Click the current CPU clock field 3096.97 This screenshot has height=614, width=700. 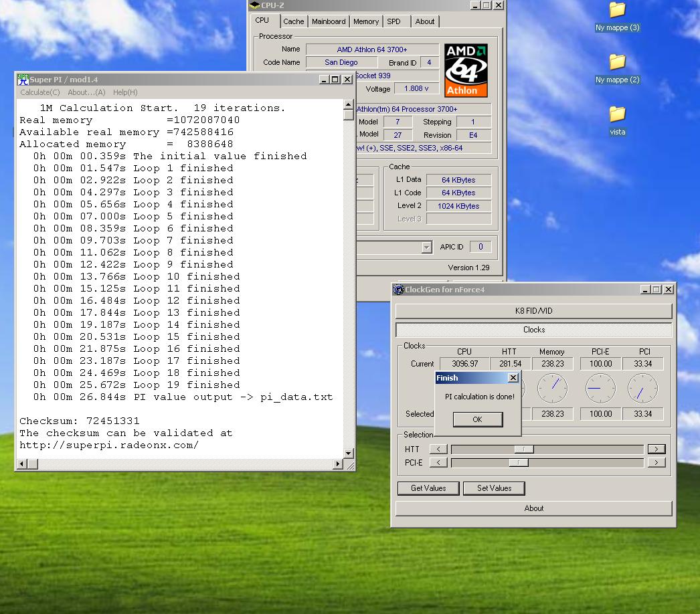point(464,364)
